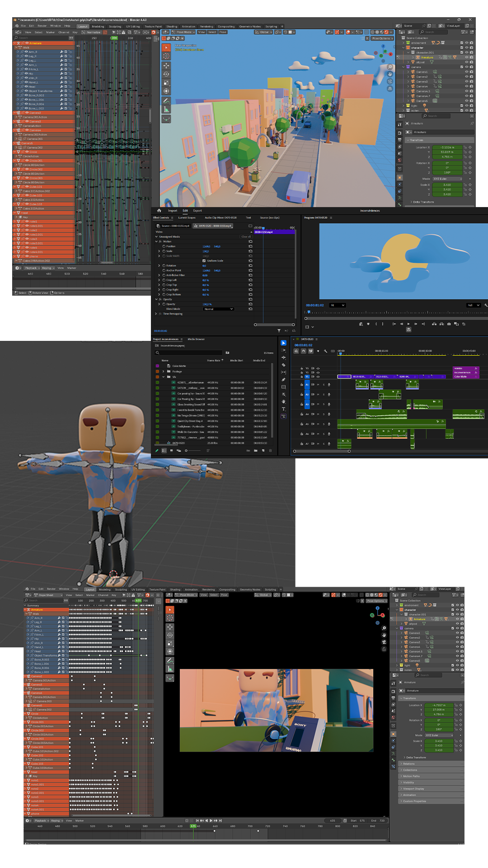Toggle the Uniform Scale checkbox
Screen dimensions: 488x868
click(204, 261)
